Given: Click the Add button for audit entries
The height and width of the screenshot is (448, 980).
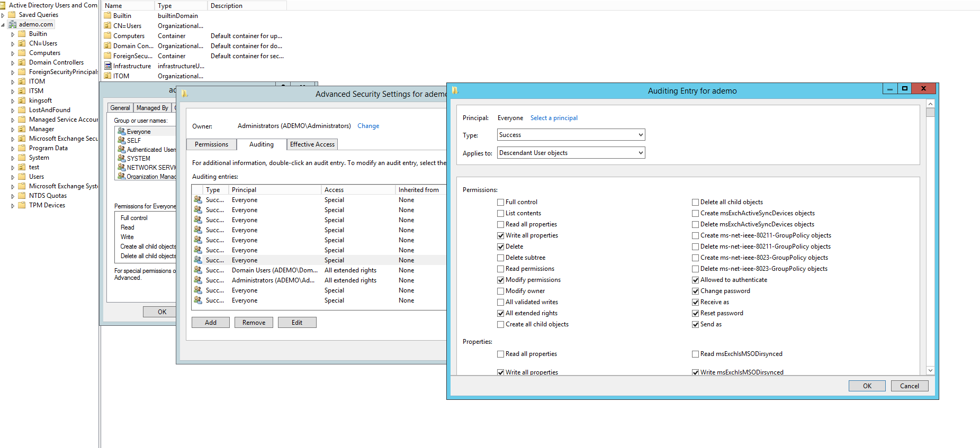Looking at the screenshot, I should pyautogui.click(x=211, y=323).
